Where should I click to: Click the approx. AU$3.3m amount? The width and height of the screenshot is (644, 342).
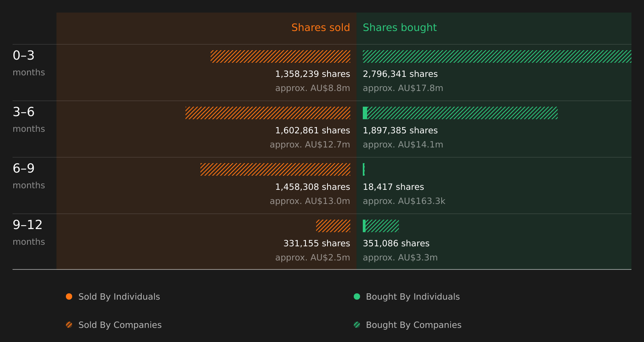(x=400, y=258)
